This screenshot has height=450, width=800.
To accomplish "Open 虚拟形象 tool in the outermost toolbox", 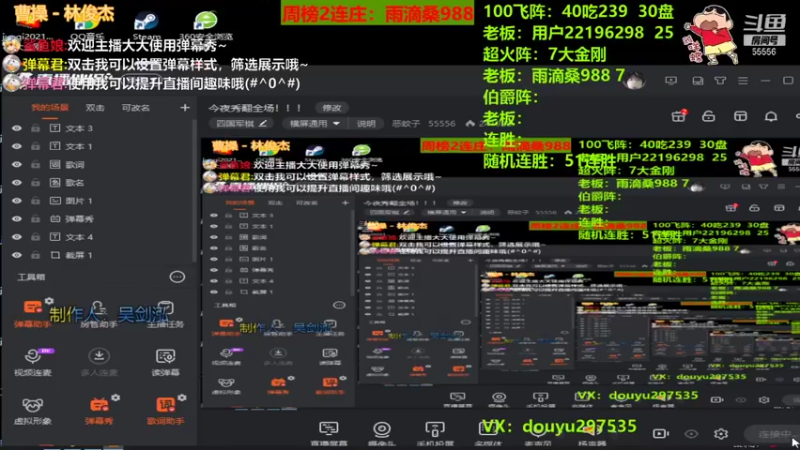I will 33,411.
